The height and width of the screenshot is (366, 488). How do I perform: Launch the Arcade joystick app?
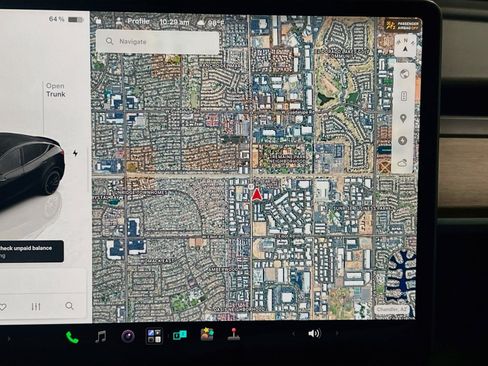click(234, 334)
